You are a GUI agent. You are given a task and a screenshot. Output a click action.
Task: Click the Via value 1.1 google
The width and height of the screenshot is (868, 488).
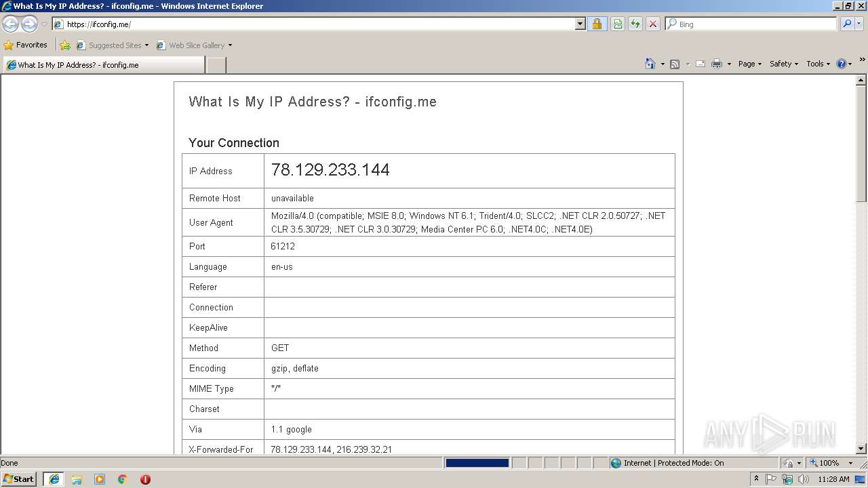(x=292, y=429)
